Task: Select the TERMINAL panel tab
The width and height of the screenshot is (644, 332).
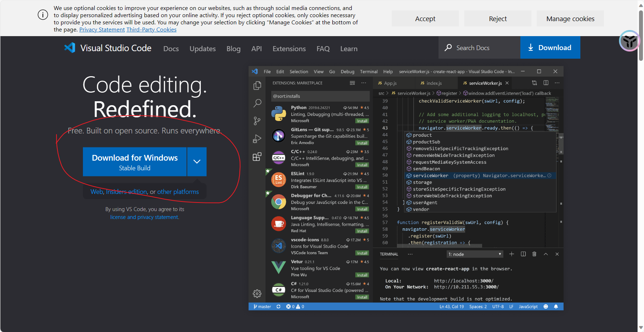Action: click(389, 254)
